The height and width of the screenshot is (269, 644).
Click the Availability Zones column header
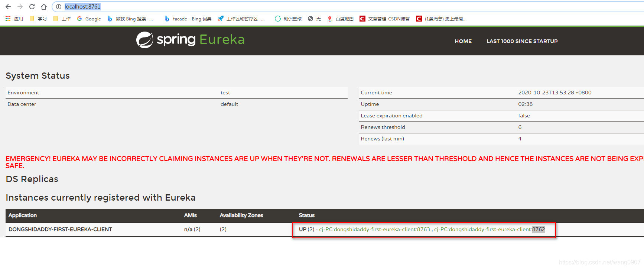(241, 215)
